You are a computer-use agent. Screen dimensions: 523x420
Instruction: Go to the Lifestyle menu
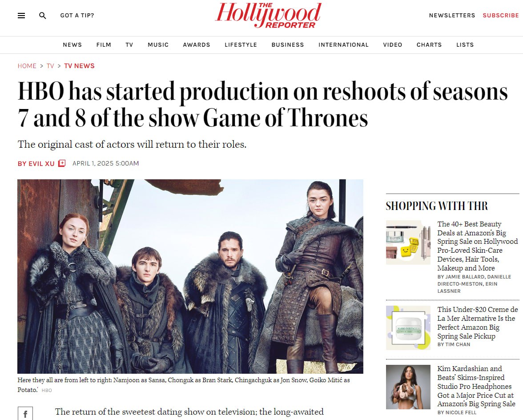point(241,44)
